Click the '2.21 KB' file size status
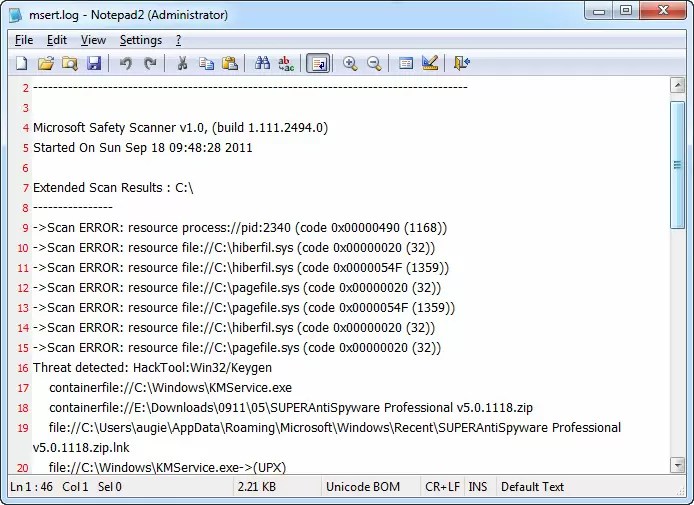Screen dimensions: 694x505 tap(257, 487)
